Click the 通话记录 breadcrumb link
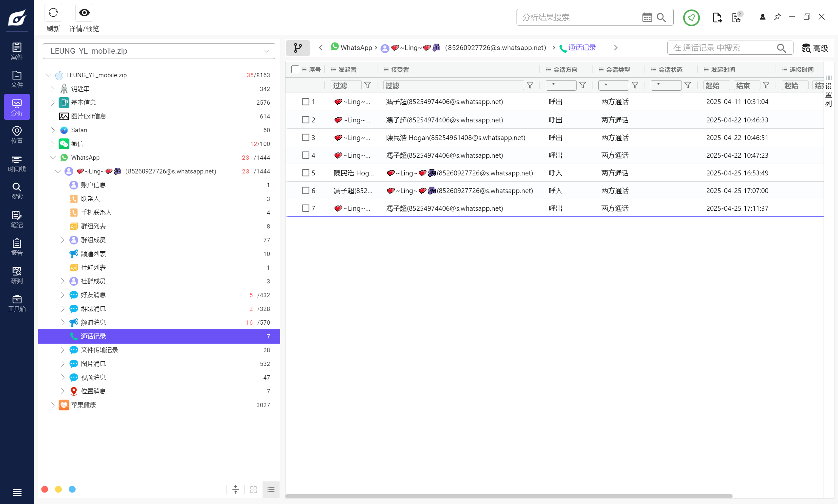This screenshot has height=504, width=838. click(x=582, y=48)
